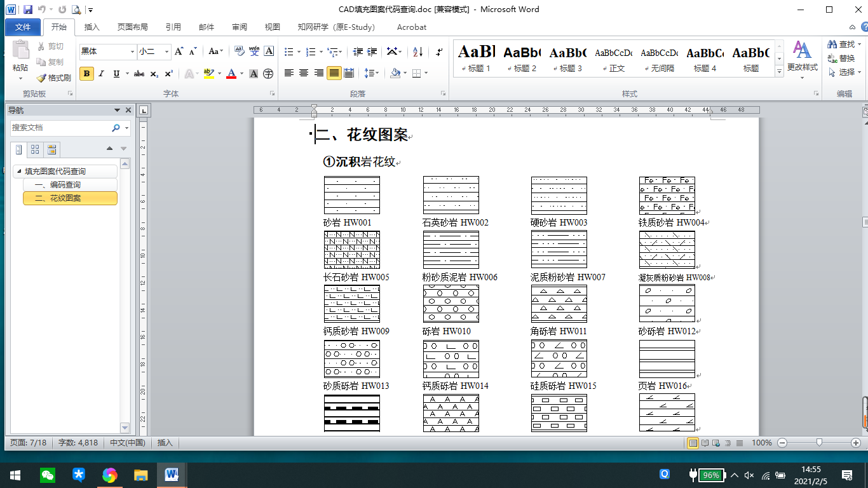Open the Change Case dropdown

216,51
